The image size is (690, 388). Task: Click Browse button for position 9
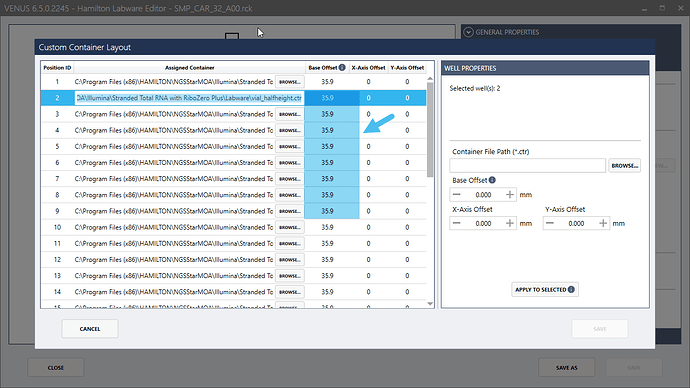pyautogui.click(x=290, y=211)
